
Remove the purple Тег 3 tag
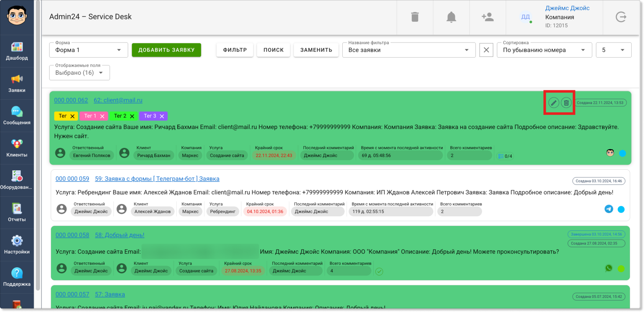(x=162, y=116)
